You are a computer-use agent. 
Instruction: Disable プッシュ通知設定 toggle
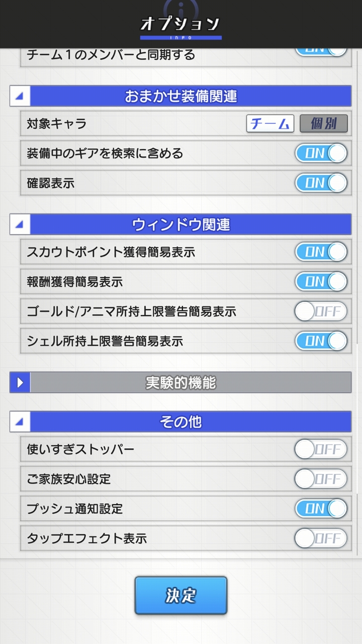coord(321,509)
